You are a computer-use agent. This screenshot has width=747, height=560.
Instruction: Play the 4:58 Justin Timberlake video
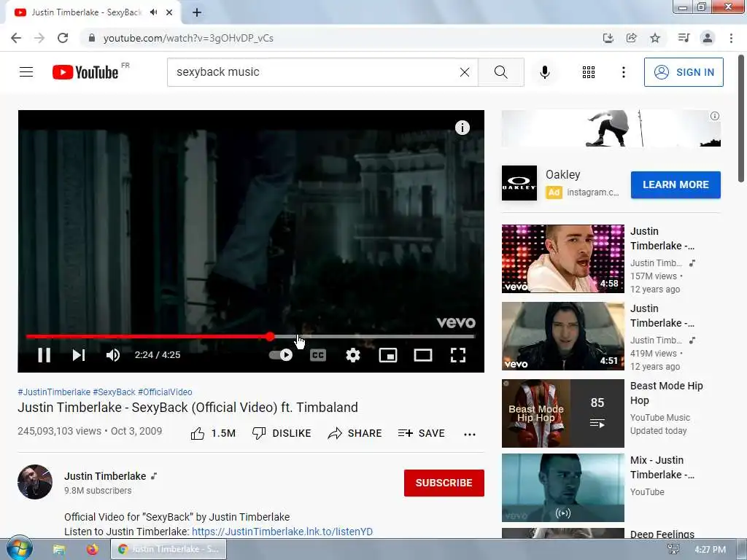pyautogui.click(x=562, y=259)
